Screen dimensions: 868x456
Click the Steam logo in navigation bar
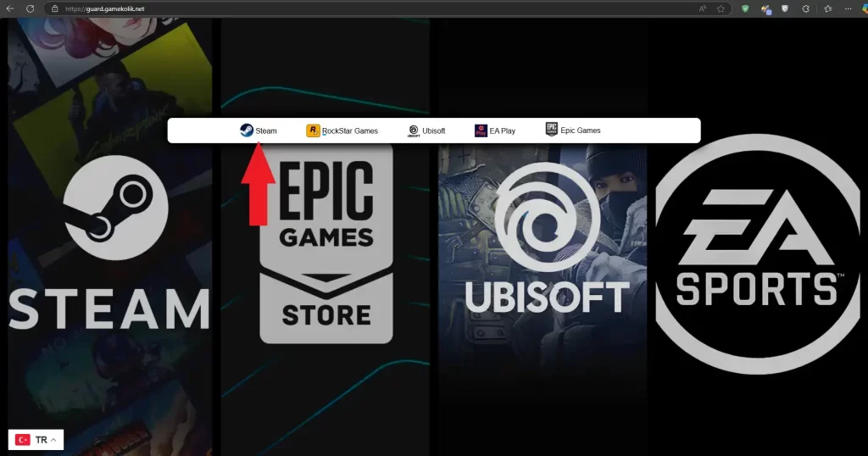tap(247, 130)
